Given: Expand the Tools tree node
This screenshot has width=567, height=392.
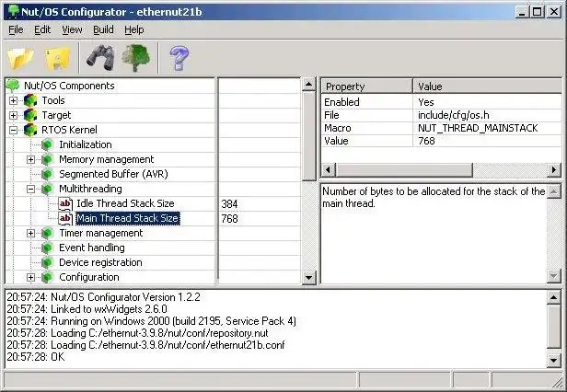Looking at the screenshot, I should tap(14, 100).
